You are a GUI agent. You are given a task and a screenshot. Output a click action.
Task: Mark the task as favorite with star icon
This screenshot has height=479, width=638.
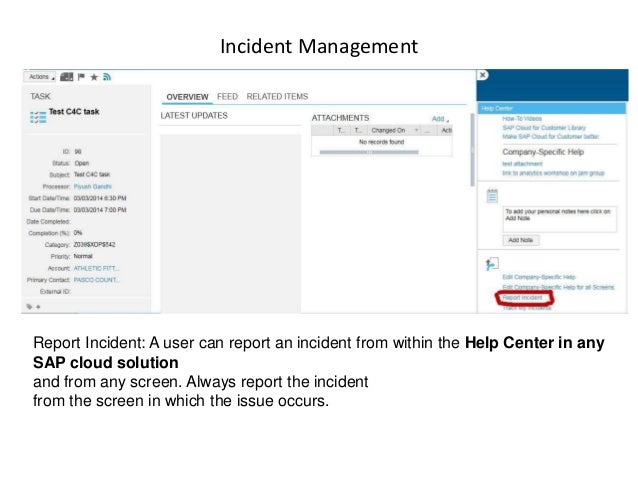click(x=94, y=77)
